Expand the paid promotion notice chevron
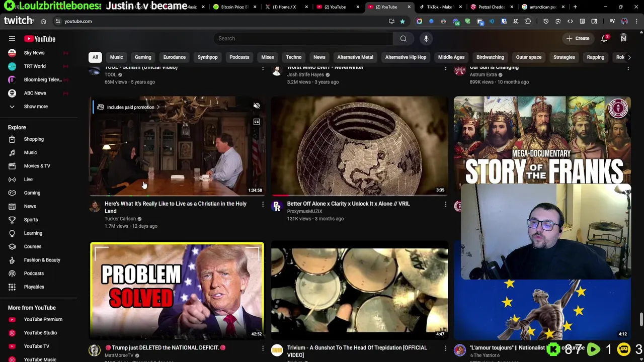Screen dimensions: 644x362 [158, 107]
